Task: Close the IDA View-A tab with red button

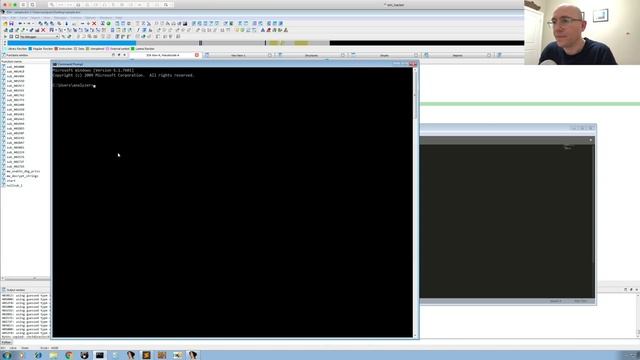Action: [x=197, y=55]
